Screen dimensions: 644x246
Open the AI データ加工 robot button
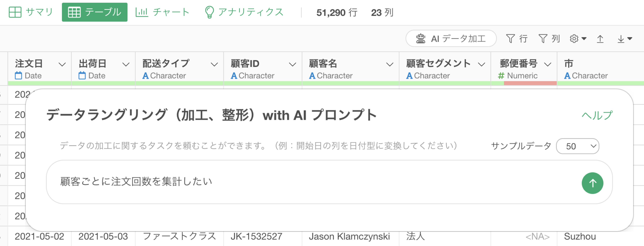(x=451, y=39)
